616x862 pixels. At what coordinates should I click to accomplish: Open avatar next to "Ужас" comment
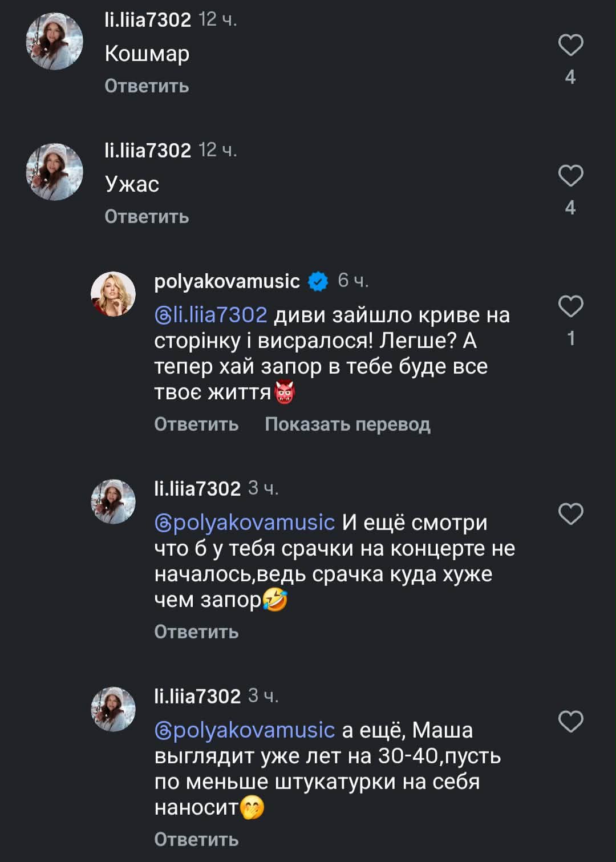(x=55, y=172)
